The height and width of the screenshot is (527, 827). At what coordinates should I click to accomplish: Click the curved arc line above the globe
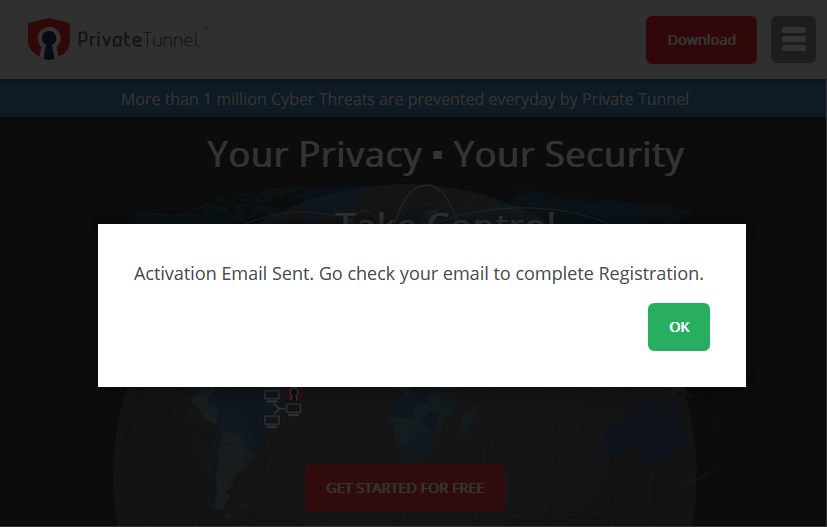426,190
